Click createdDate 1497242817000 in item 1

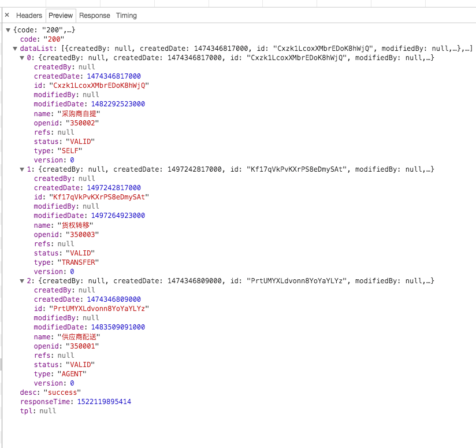point(114,188)
